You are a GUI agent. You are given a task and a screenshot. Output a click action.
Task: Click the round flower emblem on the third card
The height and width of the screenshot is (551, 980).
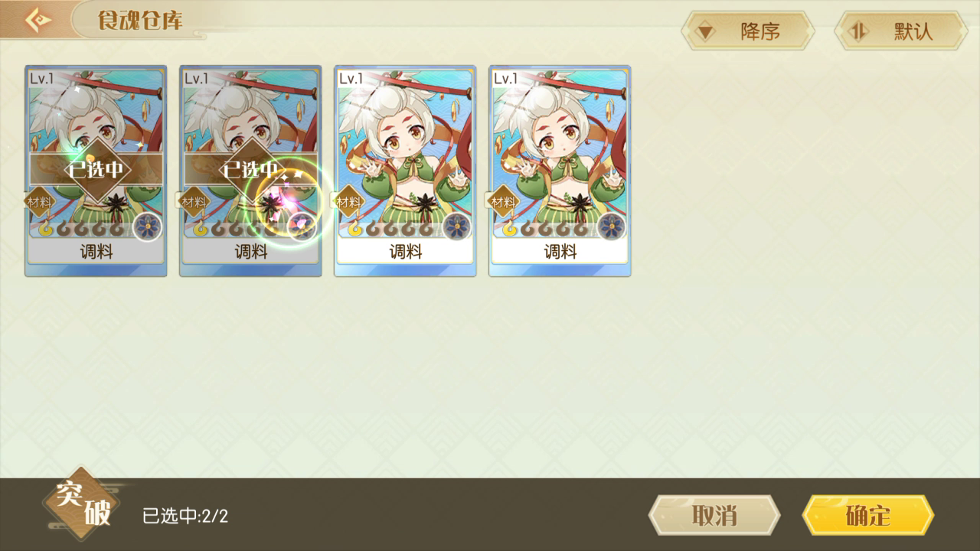[456, 227]
